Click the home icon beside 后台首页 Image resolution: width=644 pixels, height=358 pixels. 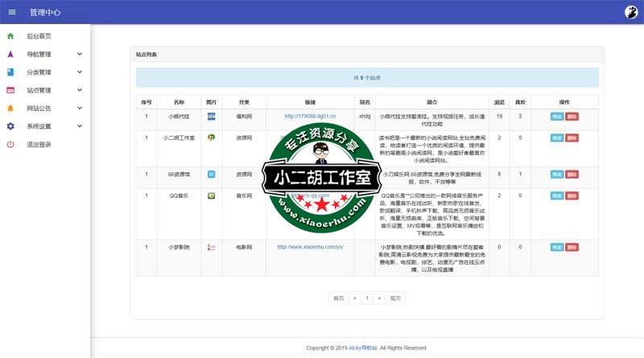point(10,36)
